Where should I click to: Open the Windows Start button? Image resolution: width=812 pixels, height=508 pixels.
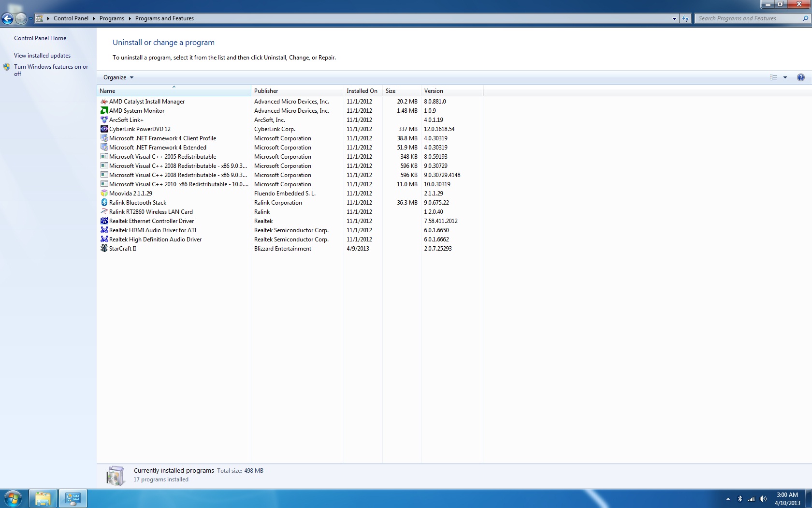13,498
